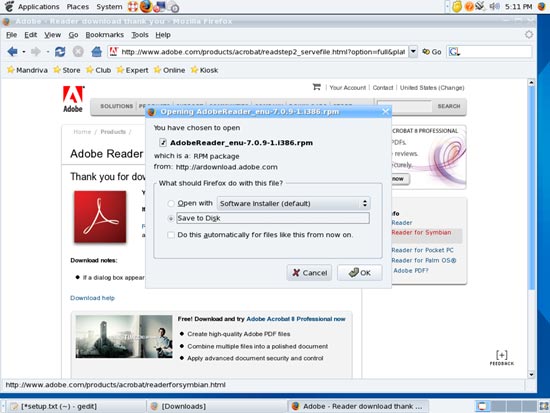Open the Help menu
Screen dimensions: 550x413
pyautogui.click(x=163, y=35)
